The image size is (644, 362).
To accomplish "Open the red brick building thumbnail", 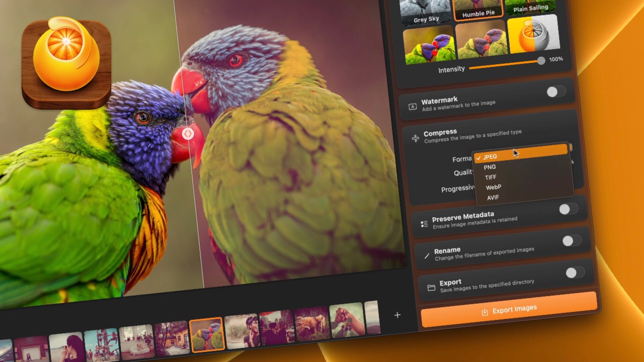I will click(x=31, y=348).
